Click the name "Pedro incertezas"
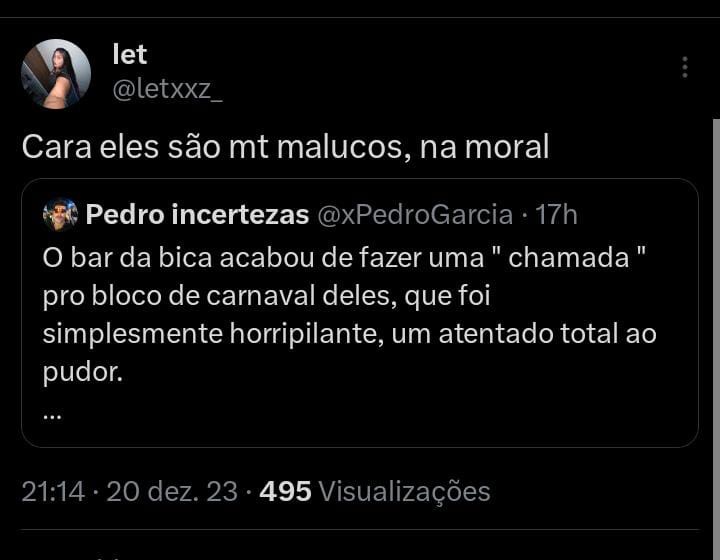720x560 pixels. point(197,214)
